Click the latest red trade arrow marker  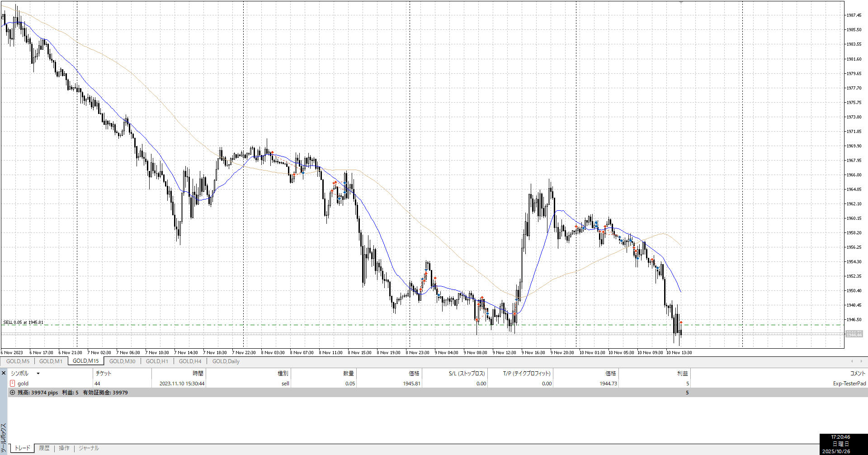pyautogui.click(x=681, y=322)
